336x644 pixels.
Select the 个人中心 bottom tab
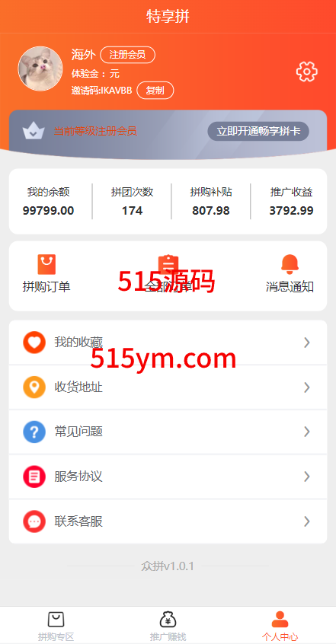(280, 626)
